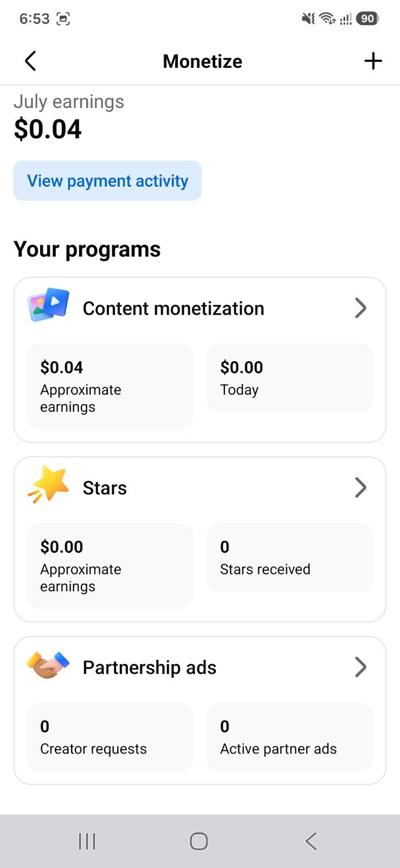Screen dimensions: 400x868
Task: Click View payment activity button
Action: pyautogui.click(x=107, y=181)
